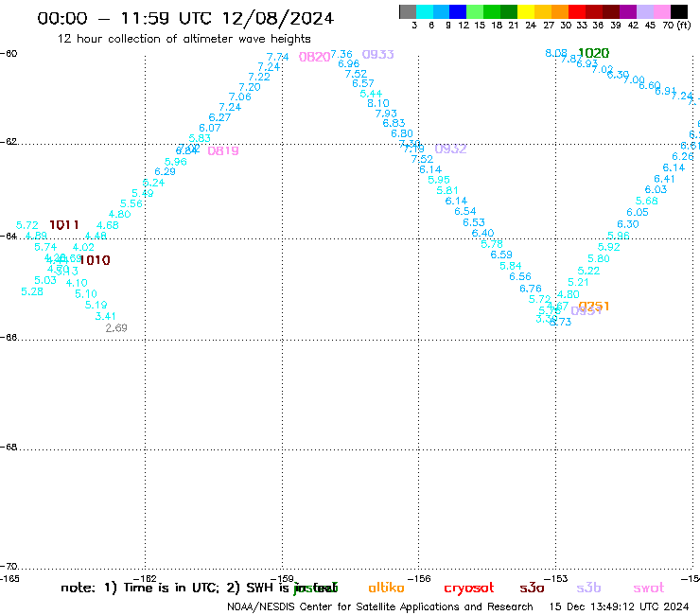700x615 pixels.
Task: Select the subtitle '12 hour collection of altimeter wave heights'
Action: 184,39
